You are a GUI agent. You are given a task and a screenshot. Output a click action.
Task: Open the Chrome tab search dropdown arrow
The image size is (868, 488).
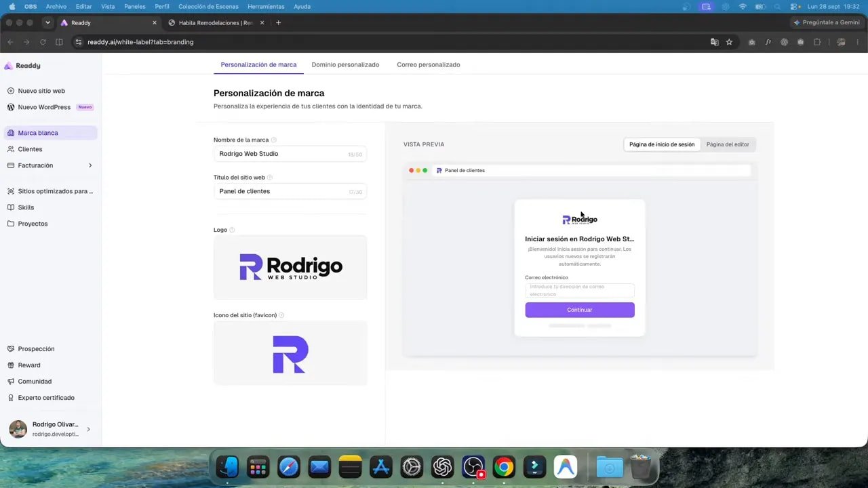pyautogui.click(x=47, y=22)
